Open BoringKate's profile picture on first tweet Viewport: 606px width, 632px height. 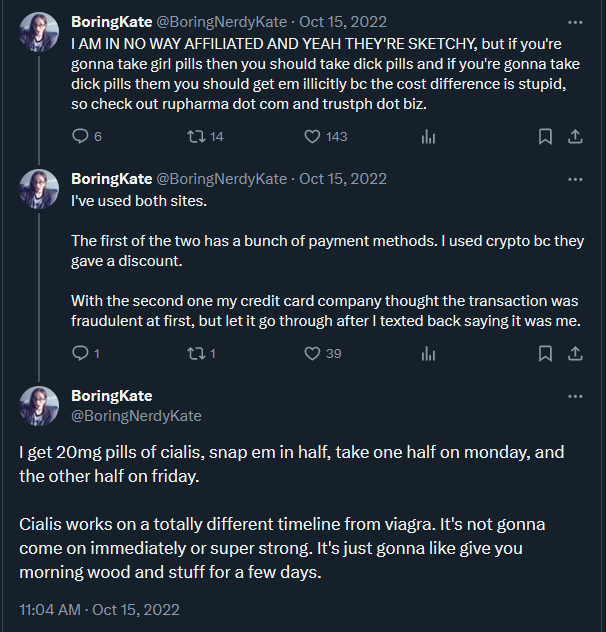point(39,32)
